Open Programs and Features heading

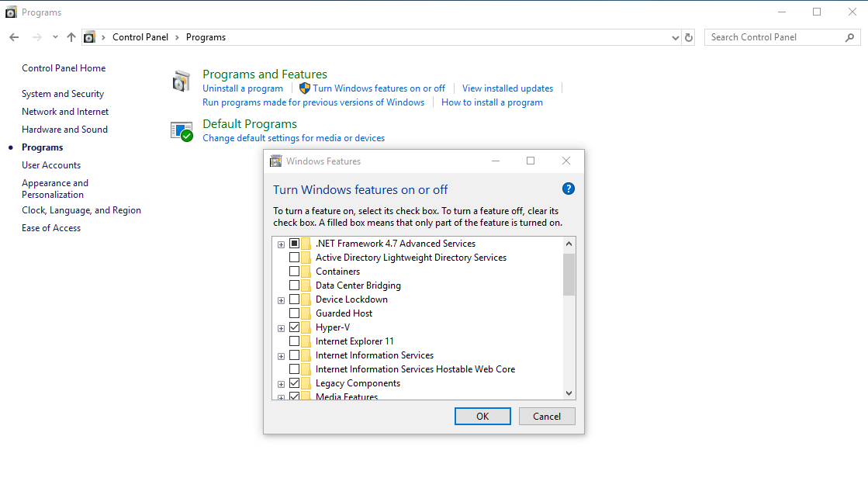click(x=265, y=74)
